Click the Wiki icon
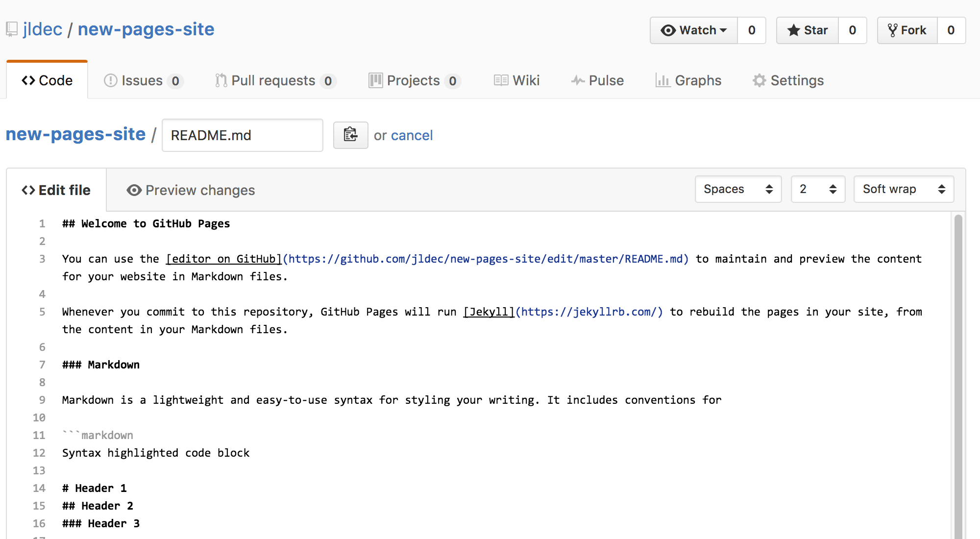The height and width of the screenshot is (539, 980). [500, 80]
